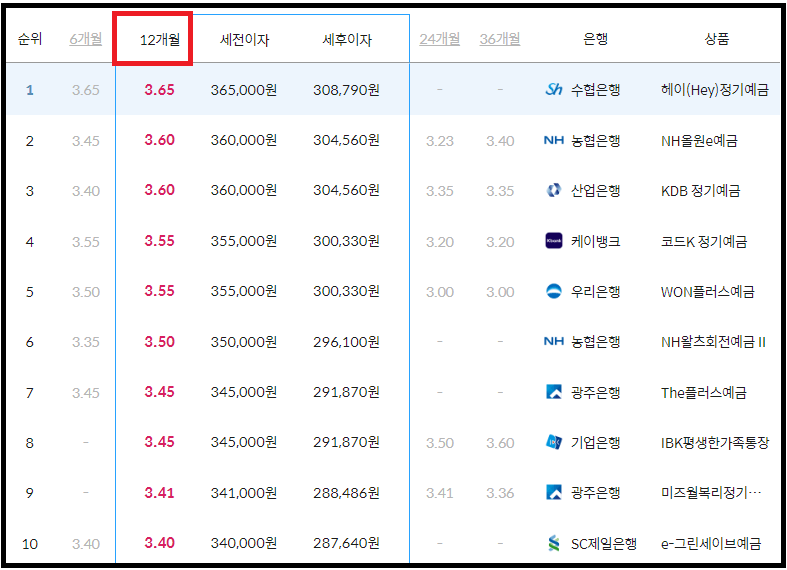Click the NH logo beside NH올원e예금
This screenshot has width=787, height=570.
point(554,140)
